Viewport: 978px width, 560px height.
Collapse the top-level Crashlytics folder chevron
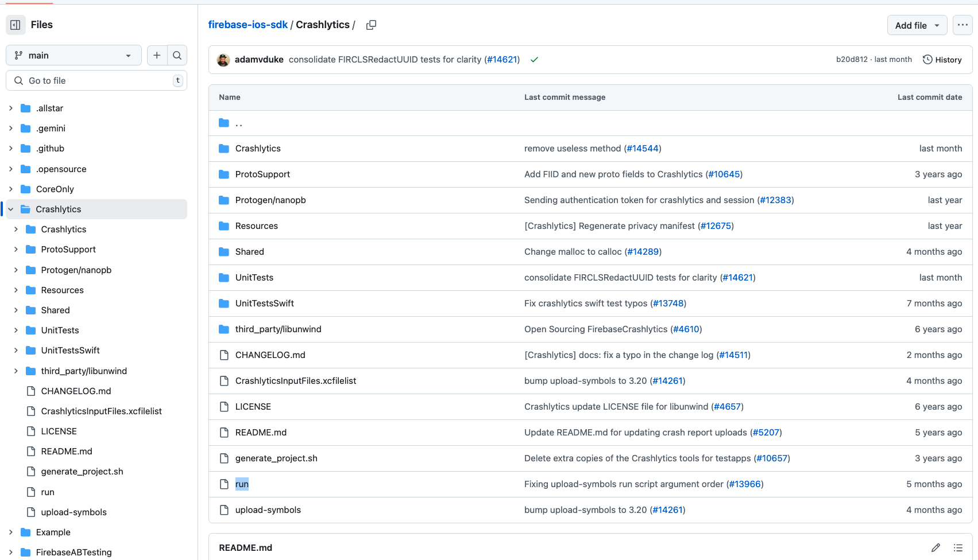(x=10, y=209)
